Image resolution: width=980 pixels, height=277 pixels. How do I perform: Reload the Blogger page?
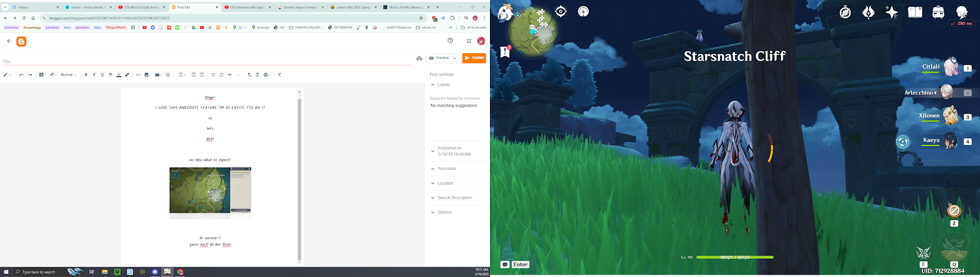pyautogui.click(x=24, y=18)
